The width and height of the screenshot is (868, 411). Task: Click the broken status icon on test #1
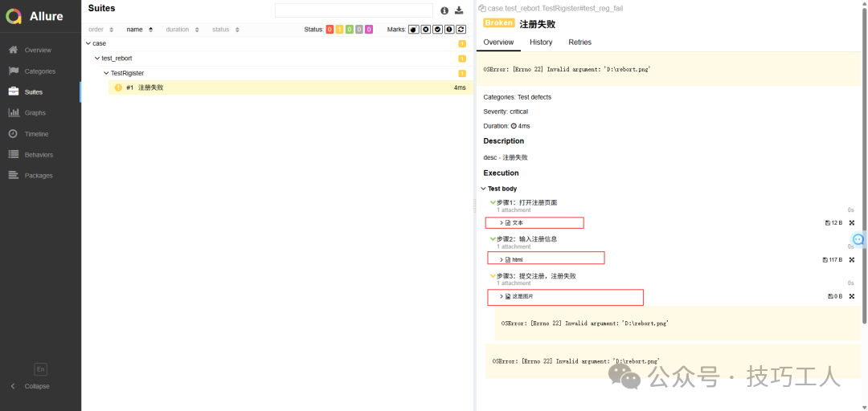point(118,87)
